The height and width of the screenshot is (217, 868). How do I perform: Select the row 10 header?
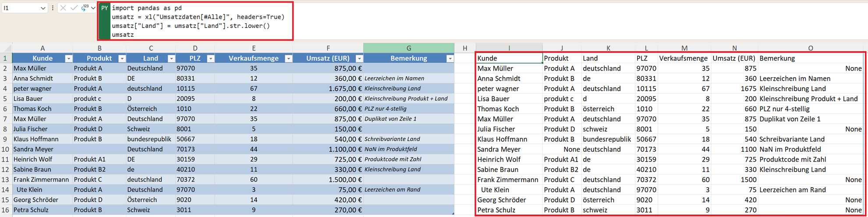point(6,149)
